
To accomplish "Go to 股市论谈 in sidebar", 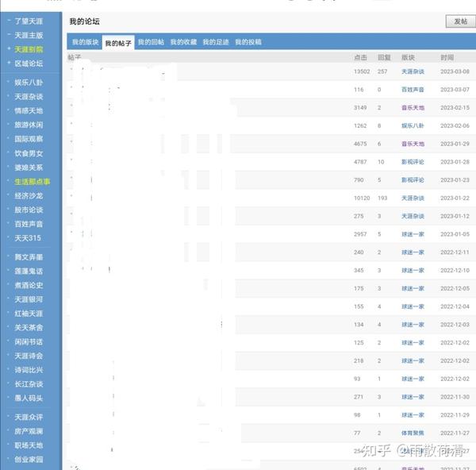I will pyautogui.click(x=29, y=210).
